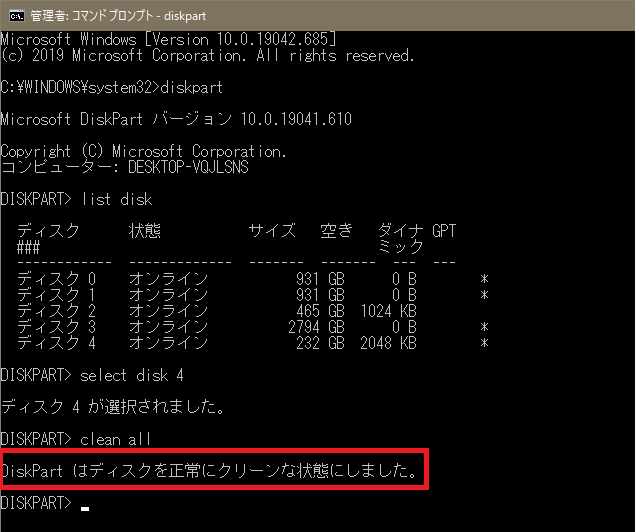Select the GPT asterisk for ディスク 0
635x532 pixels.
(x=484, y=279)
